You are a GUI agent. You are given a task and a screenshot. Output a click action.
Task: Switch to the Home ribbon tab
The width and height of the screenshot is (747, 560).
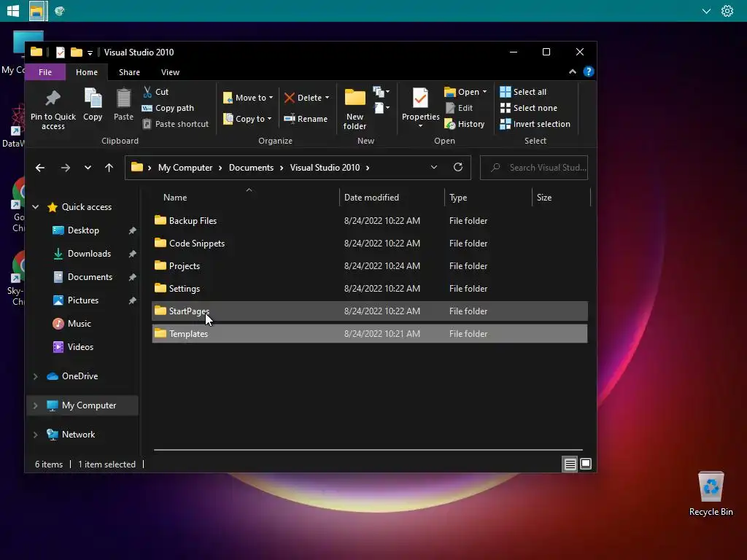[x=87, y=72]
